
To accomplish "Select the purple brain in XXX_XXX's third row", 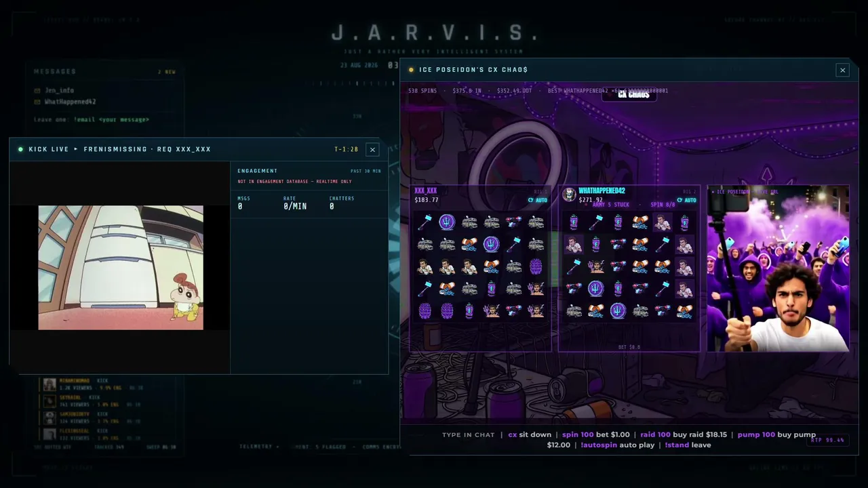I will pyautogui.click(x=536, y=266).
